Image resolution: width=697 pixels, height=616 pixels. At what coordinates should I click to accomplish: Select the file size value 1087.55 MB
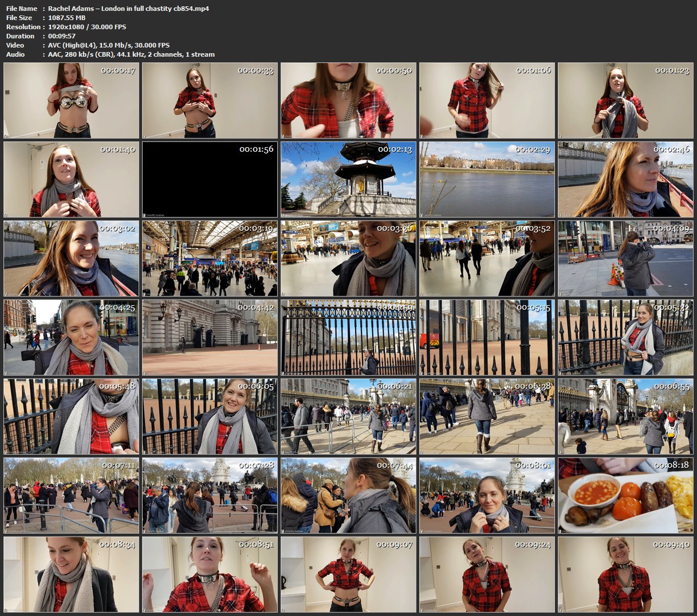(x=67, y=18)
